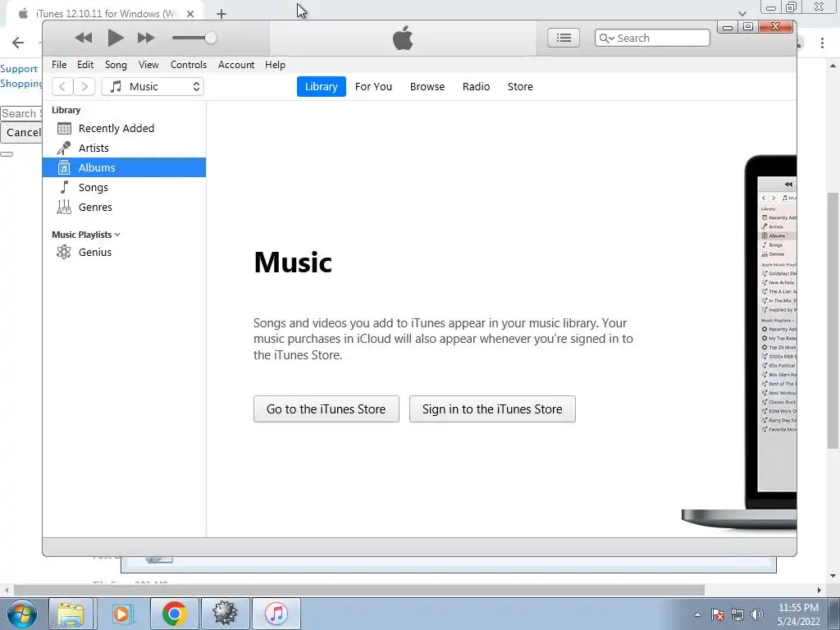
Task: Click the iTunes forward navigation arrow
Action: tap(84, 86)
